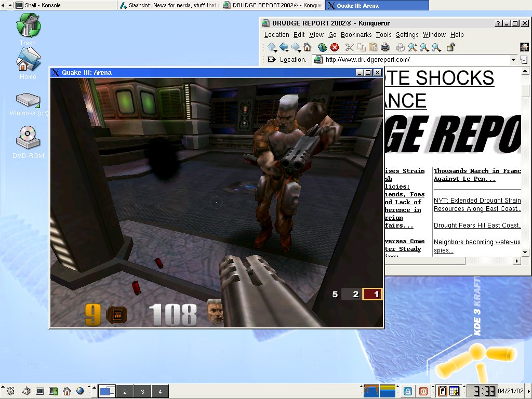Increase font size with the zoom-in magnifier

(424, 47)
